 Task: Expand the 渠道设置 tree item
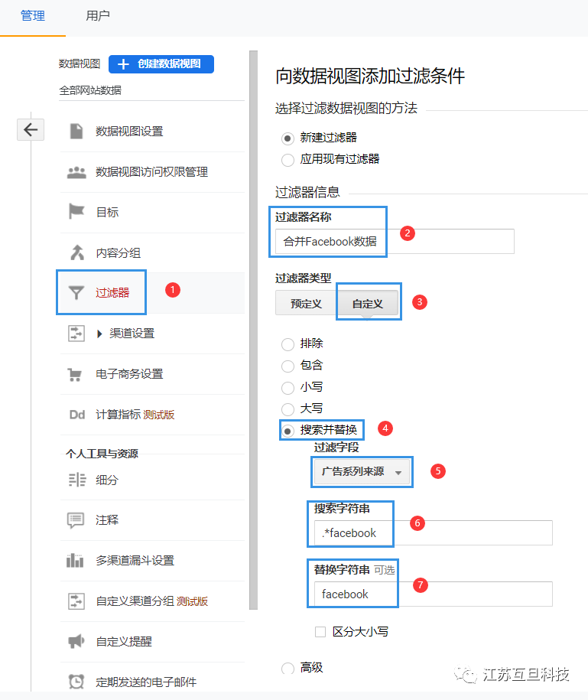click(99, 334)
